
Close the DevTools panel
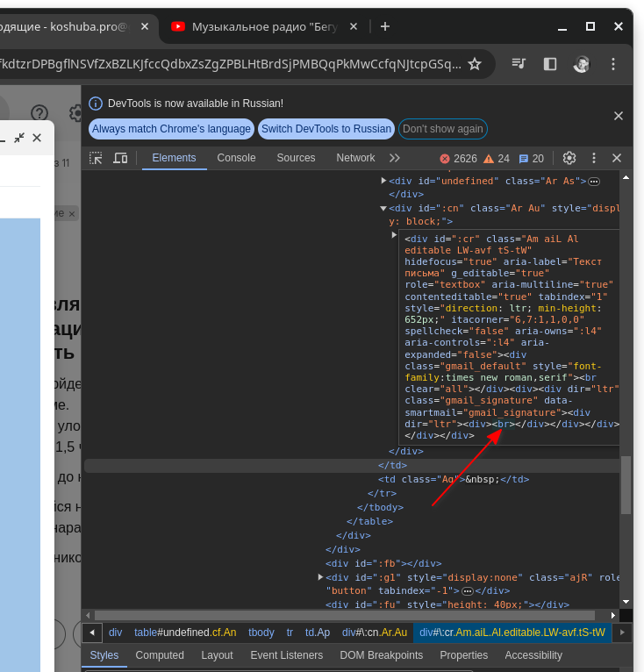(617, 158)
